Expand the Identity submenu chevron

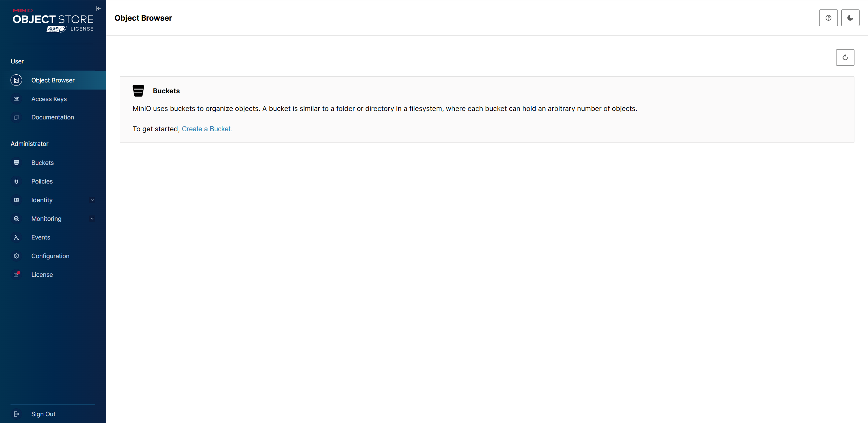(x=92, y=200)
